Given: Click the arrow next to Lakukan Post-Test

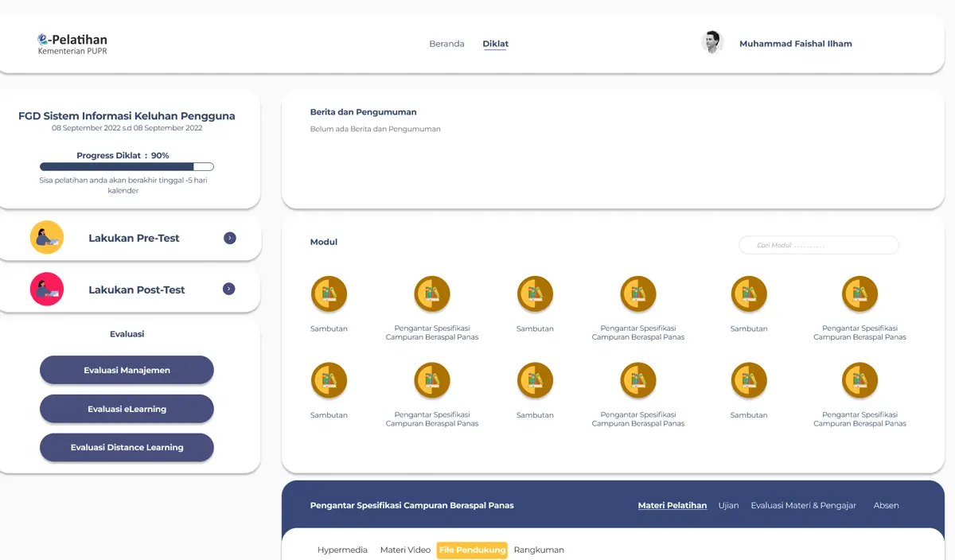Looking at the screenshot, I should pyautogui.click(x=229, y=290).
